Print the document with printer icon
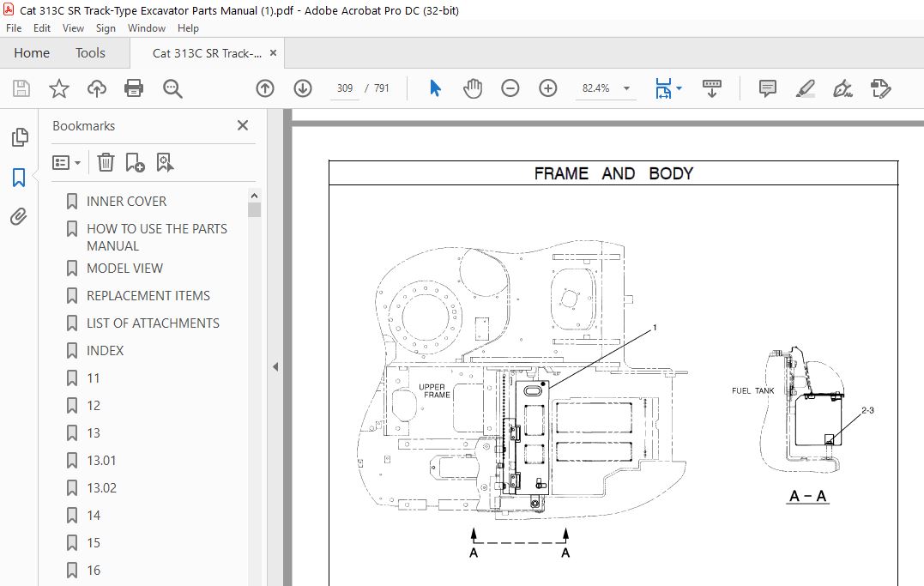This screenshot has width=924, height=586. pos(134,88)
